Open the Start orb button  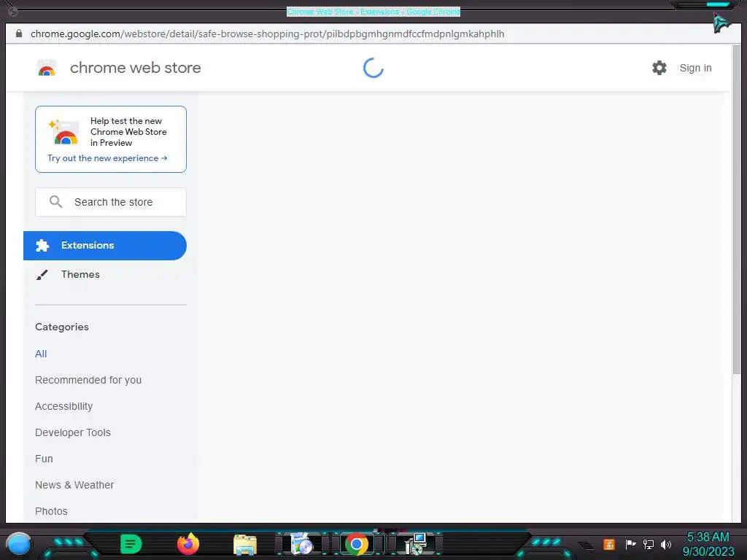coord(19,544)
